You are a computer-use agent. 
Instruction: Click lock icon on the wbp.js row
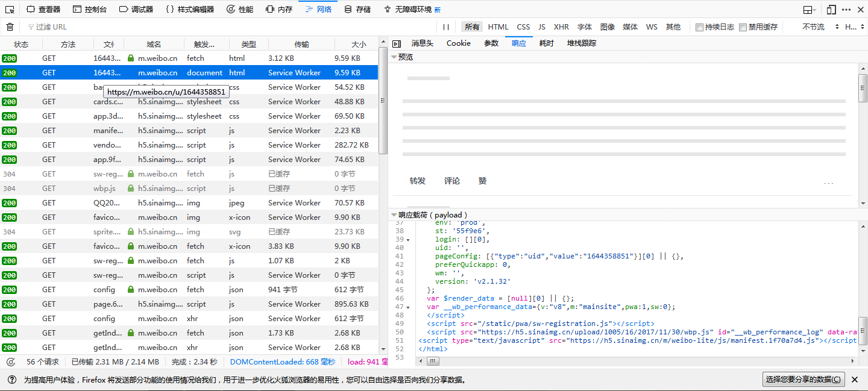coord(131,188)
